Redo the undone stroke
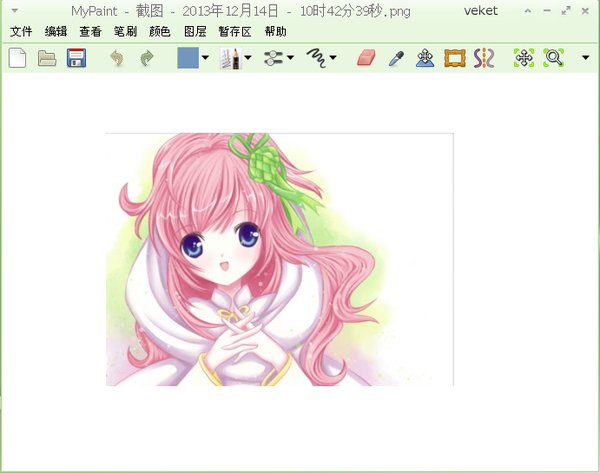Viewport: 600px width, 473px height. (x=147, y=58)
